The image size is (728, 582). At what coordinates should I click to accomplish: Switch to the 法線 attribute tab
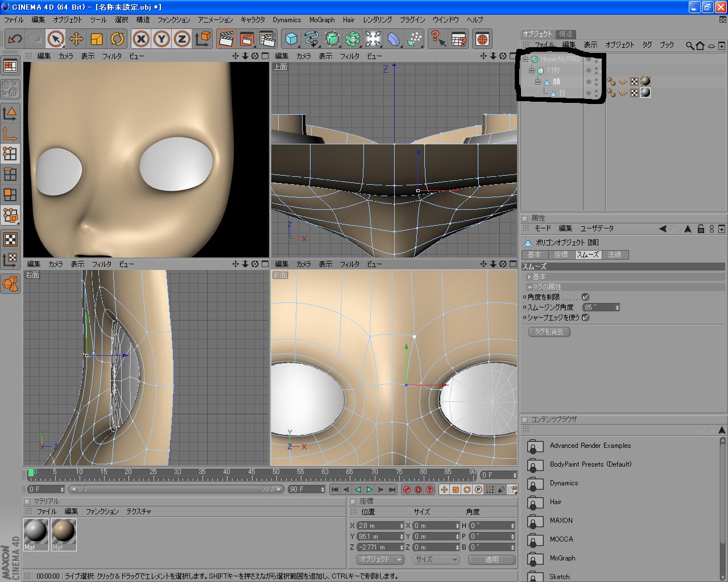(615, 255)
